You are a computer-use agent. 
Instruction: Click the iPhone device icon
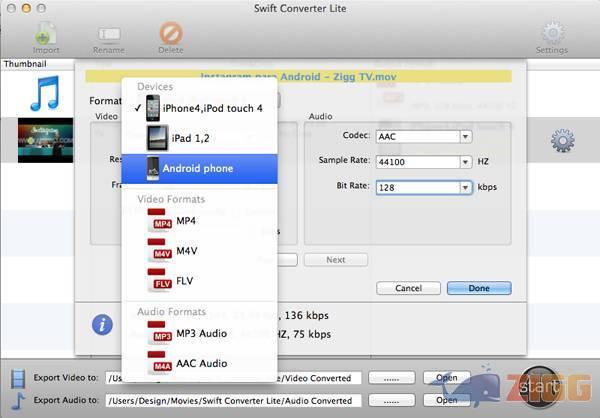tap(153, 108)
